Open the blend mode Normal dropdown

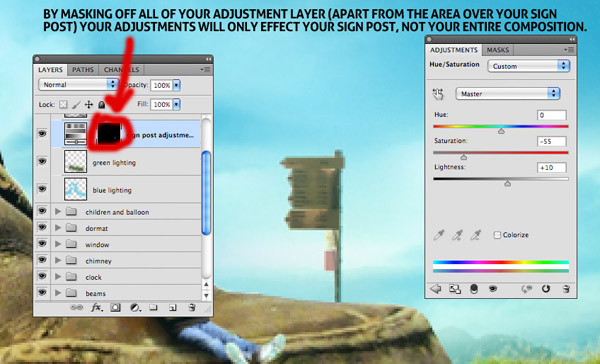pyautogui.click(x=78, y=85)
